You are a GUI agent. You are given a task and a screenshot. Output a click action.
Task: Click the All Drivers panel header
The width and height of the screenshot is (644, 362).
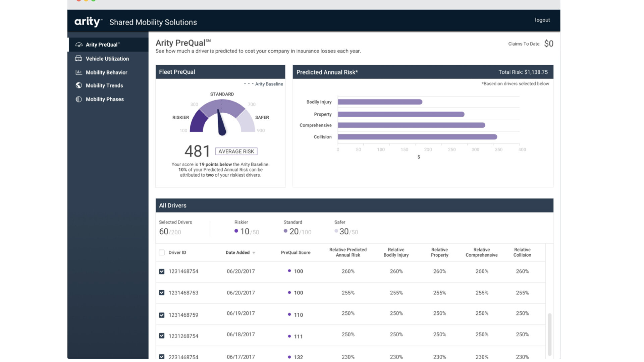(354, 205)
